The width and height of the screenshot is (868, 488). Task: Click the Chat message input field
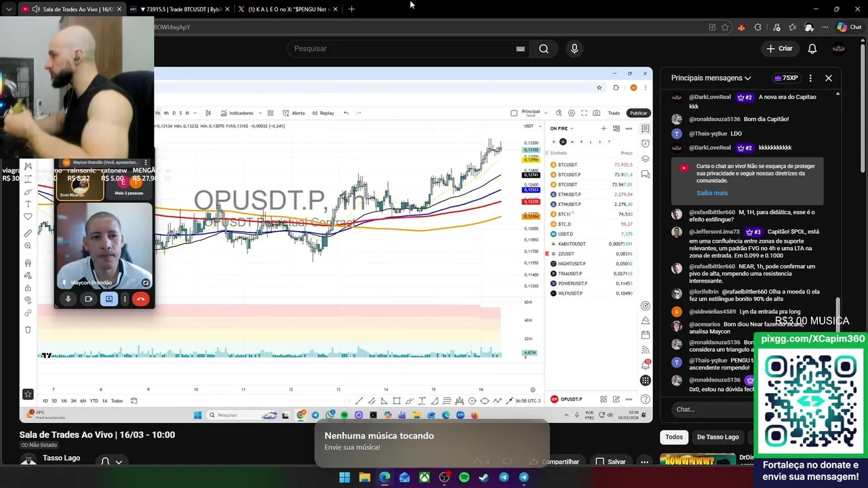point(712,409)
